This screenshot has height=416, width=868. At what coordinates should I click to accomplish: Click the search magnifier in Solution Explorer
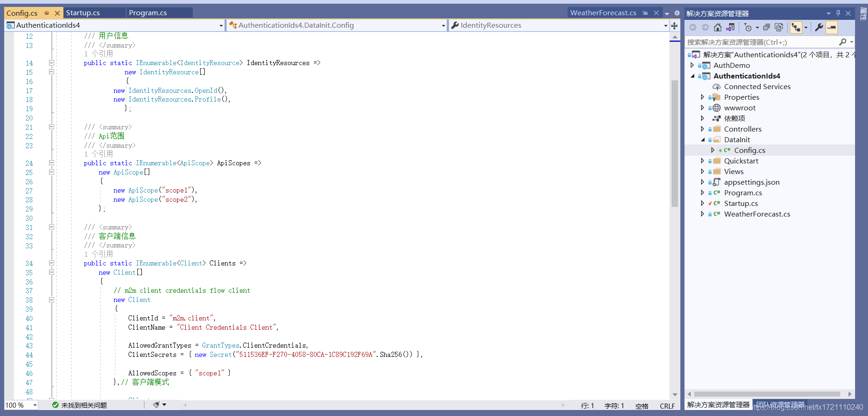pyautogui.click(x=843, y=42)
